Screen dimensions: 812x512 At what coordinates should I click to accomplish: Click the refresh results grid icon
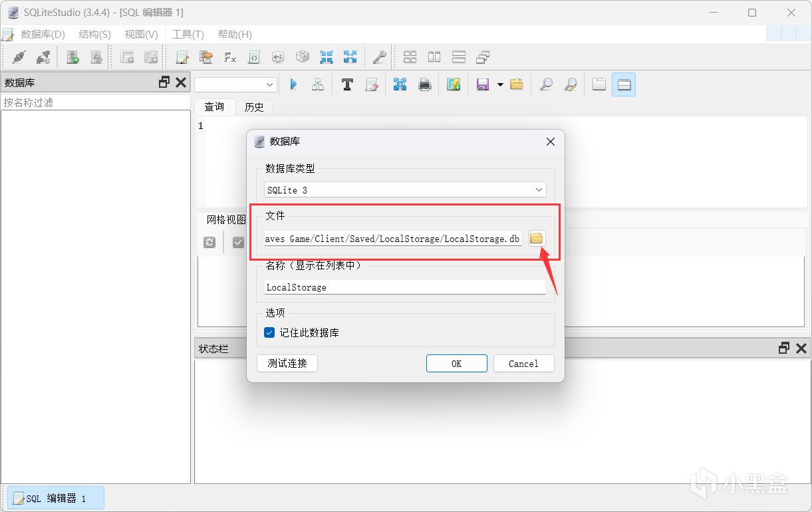209,243
